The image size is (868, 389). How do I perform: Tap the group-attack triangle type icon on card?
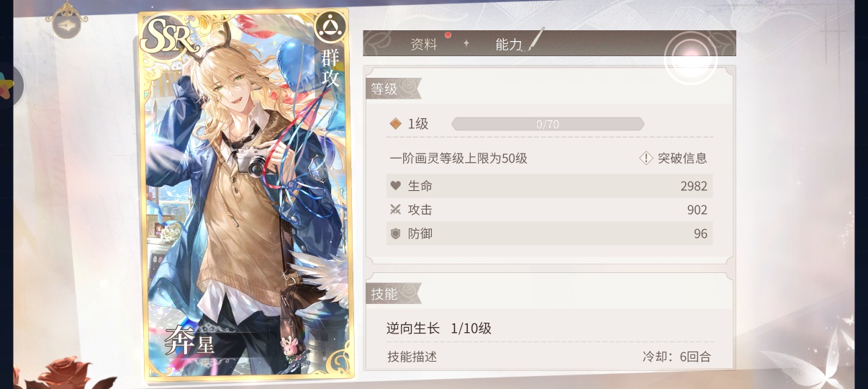[330, 27]
